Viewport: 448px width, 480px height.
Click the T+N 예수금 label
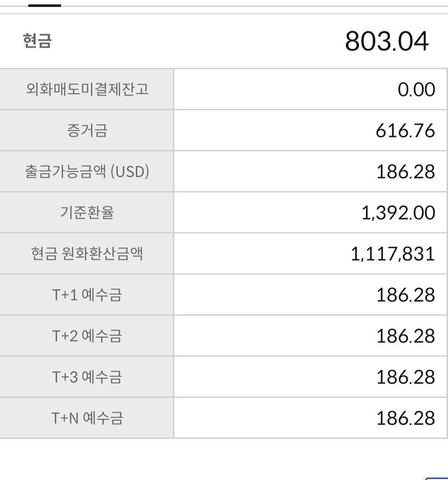pos(87,418)
